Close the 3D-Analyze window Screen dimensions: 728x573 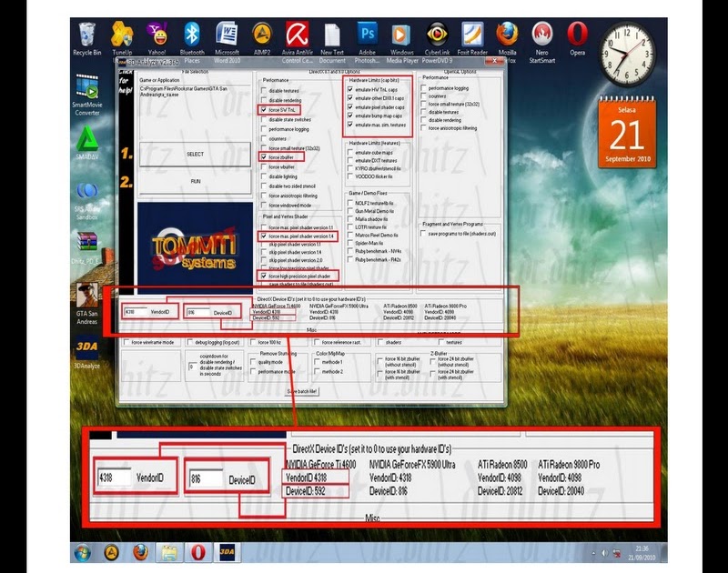[x=494, y=61]
